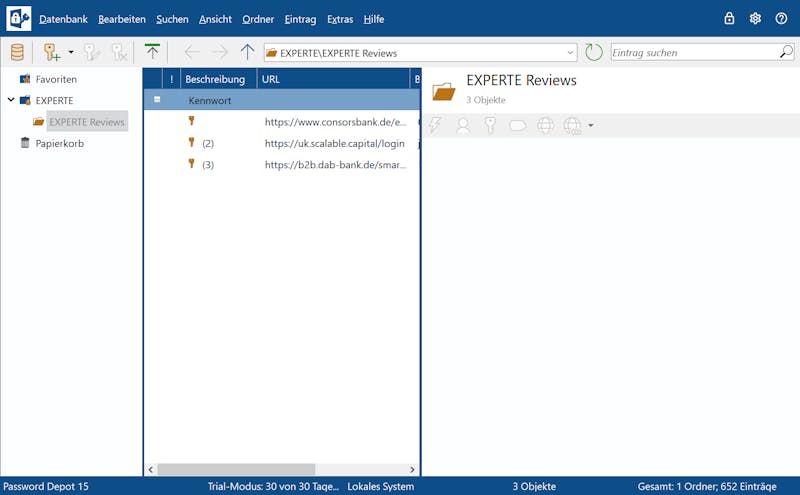Click the key icon of consorsbank entry

(191, 121)
